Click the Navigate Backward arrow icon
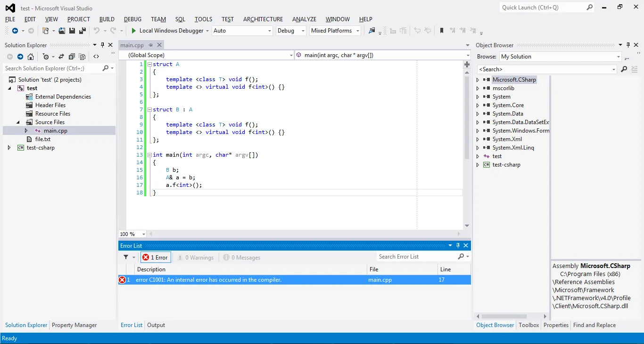 [15, 31]
